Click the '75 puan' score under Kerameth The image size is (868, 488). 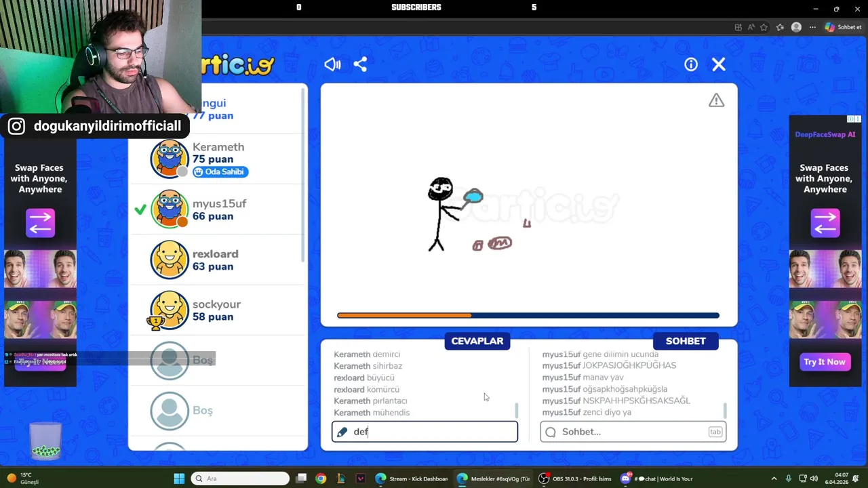tap(213, 159)
